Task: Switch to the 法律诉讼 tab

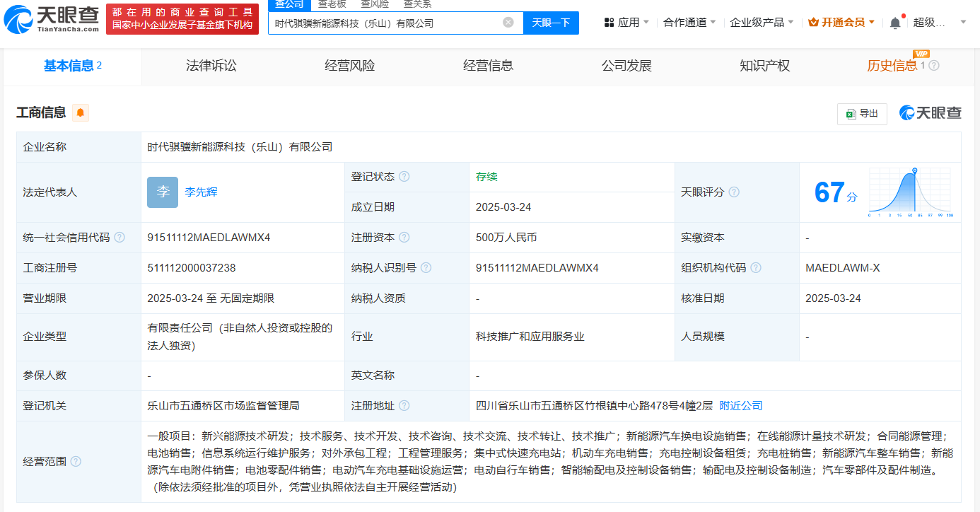Action: click(211, 66)
